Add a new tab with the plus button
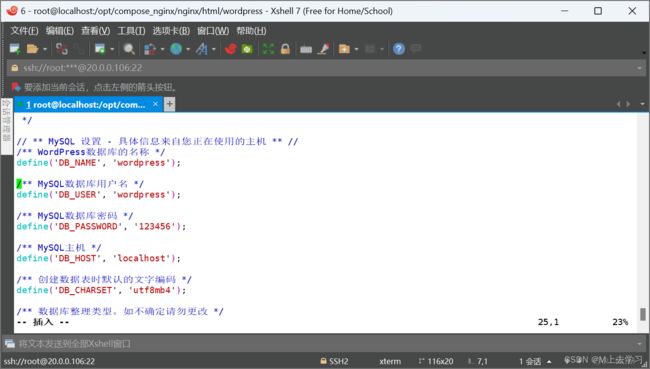Viewport: 650px width, 369px height. [x=170, y=104]
